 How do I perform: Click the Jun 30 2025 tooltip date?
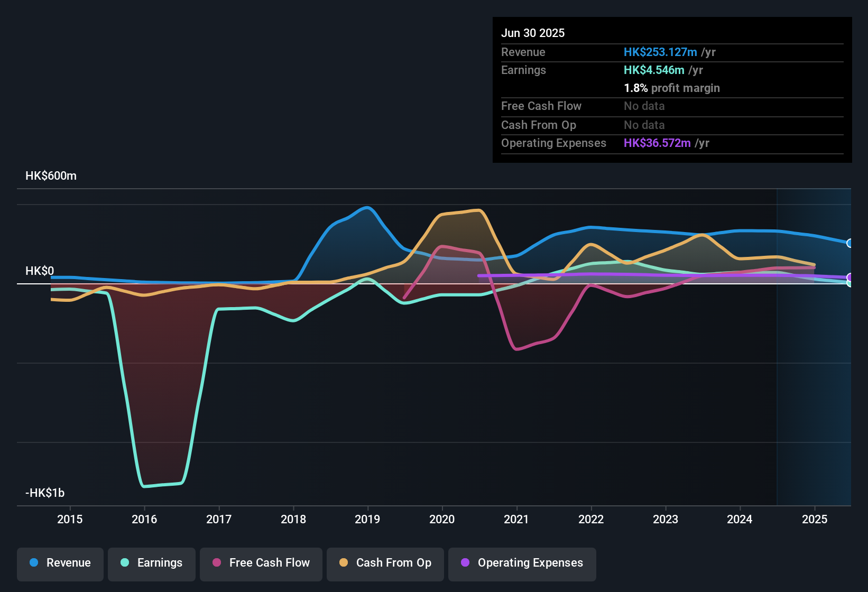click(x=533, y=33)
